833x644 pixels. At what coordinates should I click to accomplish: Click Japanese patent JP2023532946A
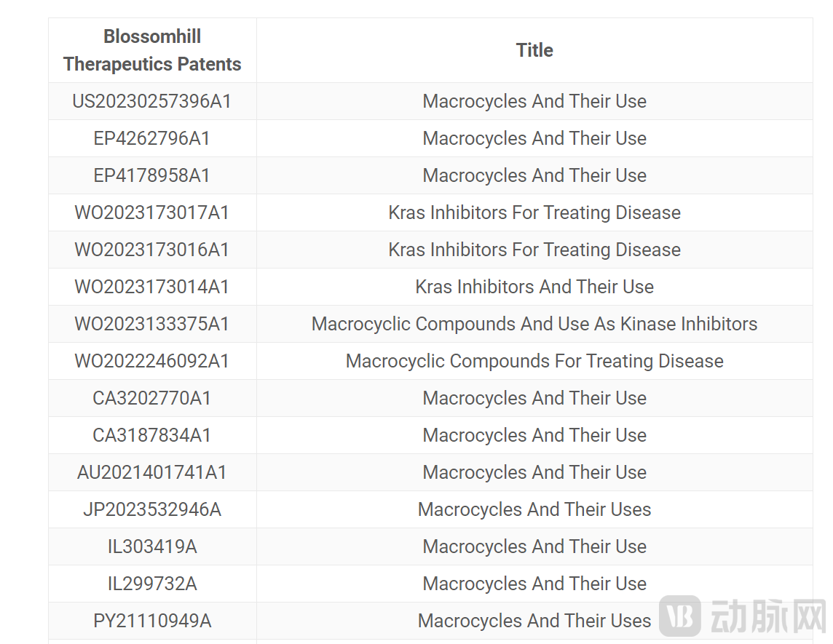152,509
